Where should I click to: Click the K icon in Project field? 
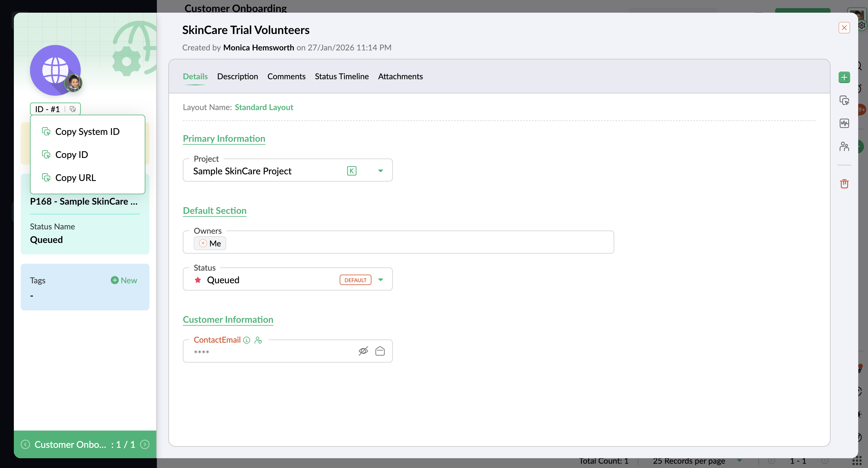[x=352, y=171]
